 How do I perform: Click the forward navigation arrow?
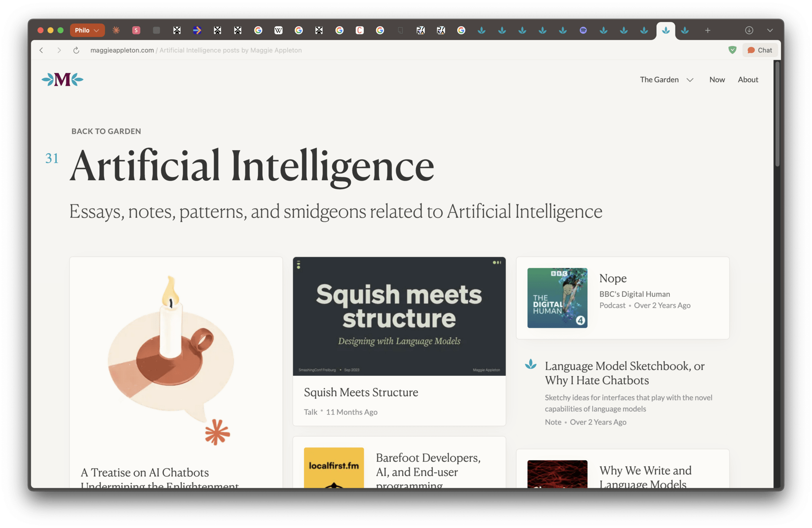[59, 50]
